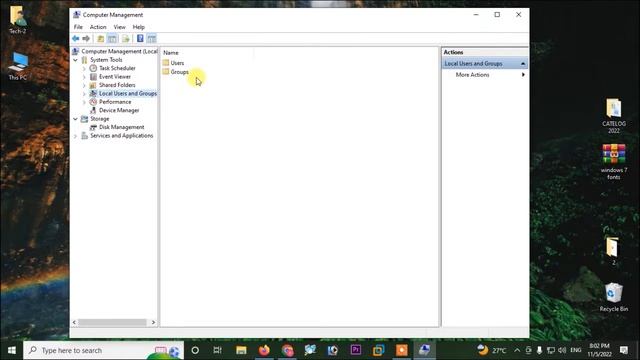Open the notification center icon

coord(624,350)
